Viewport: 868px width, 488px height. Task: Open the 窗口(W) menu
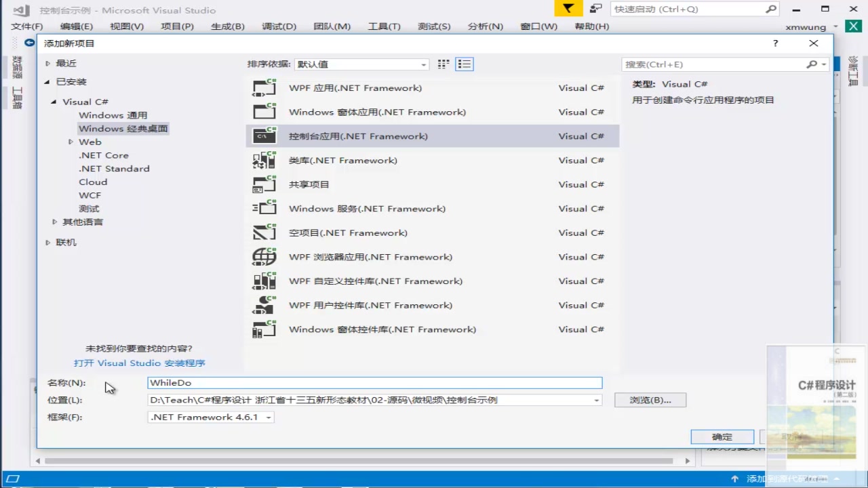coord(539,26)
